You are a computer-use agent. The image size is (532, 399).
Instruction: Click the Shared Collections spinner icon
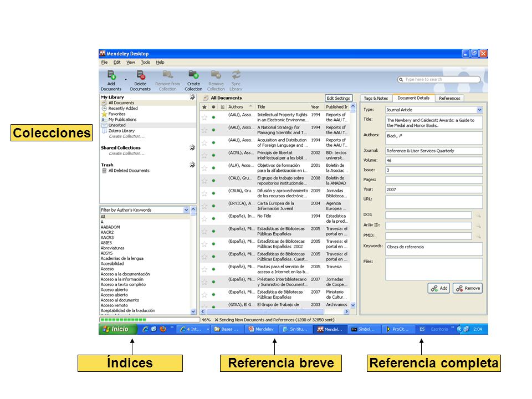[x=192, y=147]
